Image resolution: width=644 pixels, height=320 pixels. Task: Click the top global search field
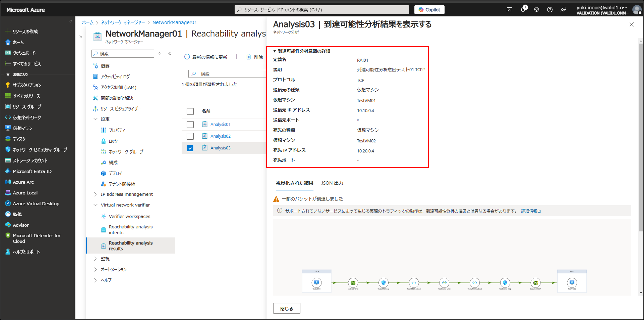(322, 10)
